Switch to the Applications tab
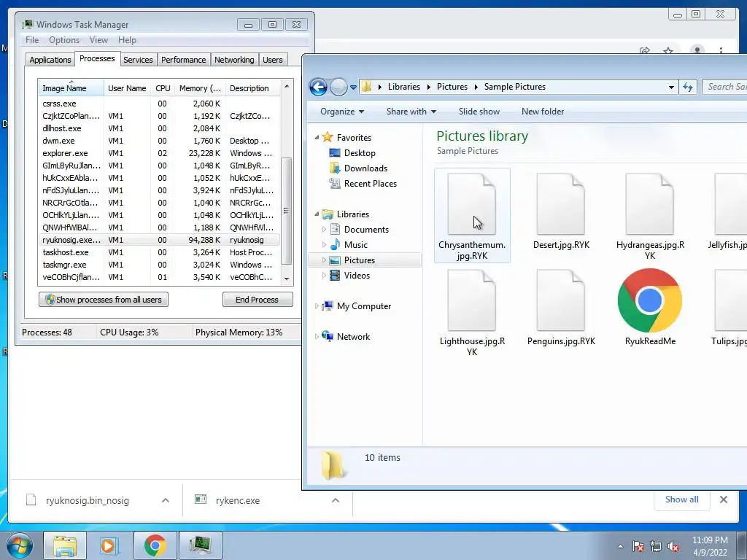The width and height of the screenshot is (747, 560). point(50,60)
